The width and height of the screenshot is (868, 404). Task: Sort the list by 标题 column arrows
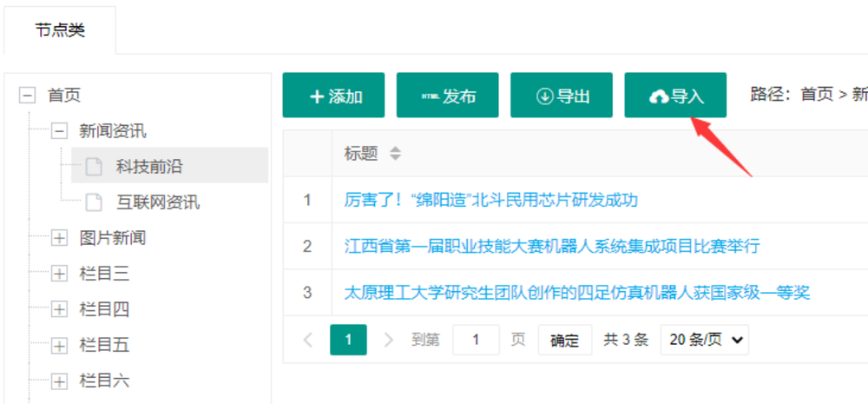(396, 154)
